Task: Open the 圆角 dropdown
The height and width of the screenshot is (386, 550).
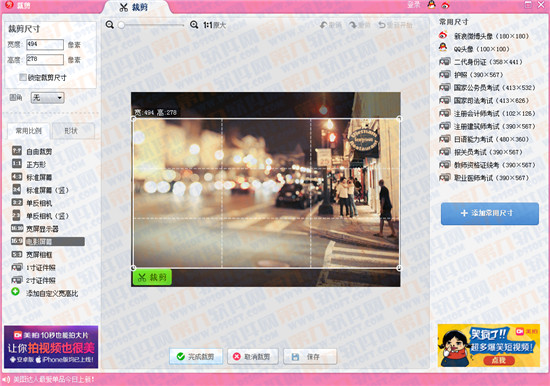Action: (x=47, y=98)
